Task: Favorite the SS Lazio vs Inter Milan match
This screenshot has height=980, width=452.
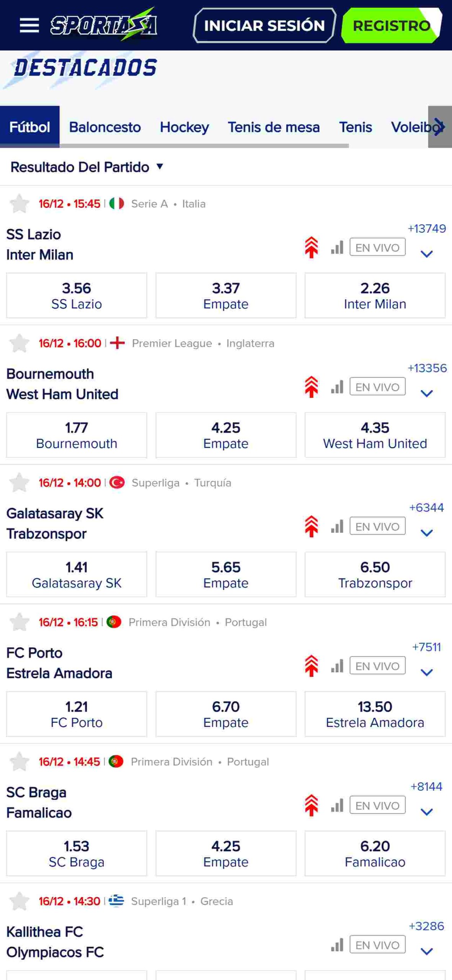Action: 19,203
